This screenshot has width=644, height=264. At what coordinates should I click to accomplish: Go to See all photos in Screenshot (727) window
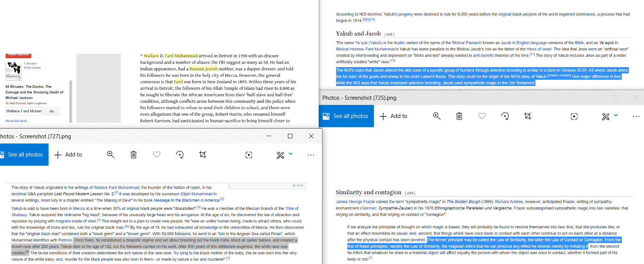[x=24, y=155]
